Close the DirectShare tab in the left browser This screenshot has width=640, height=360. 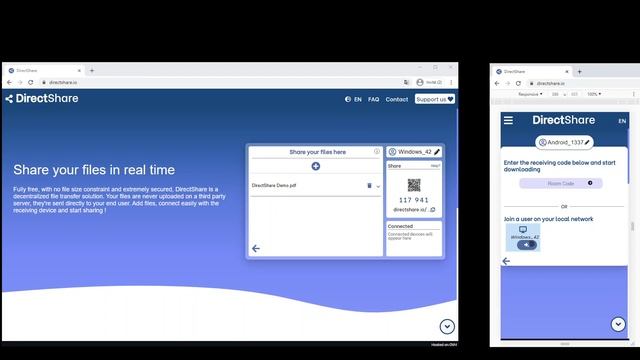(x=79, y=71)
